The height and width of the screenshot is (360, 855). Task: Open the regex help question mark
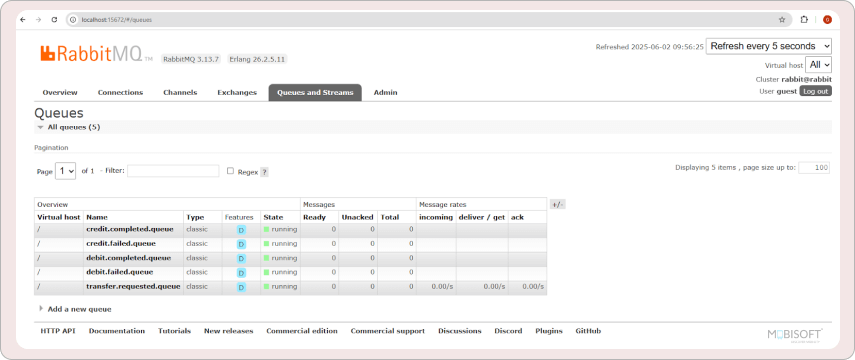pos(264,172)
